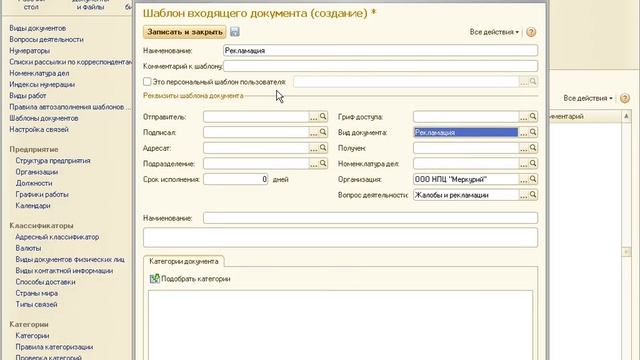This screenshot has height=360, width=640.
Task: Open search magnifier for Получен field
Action: pyautogui.click(x=533, y=148)
